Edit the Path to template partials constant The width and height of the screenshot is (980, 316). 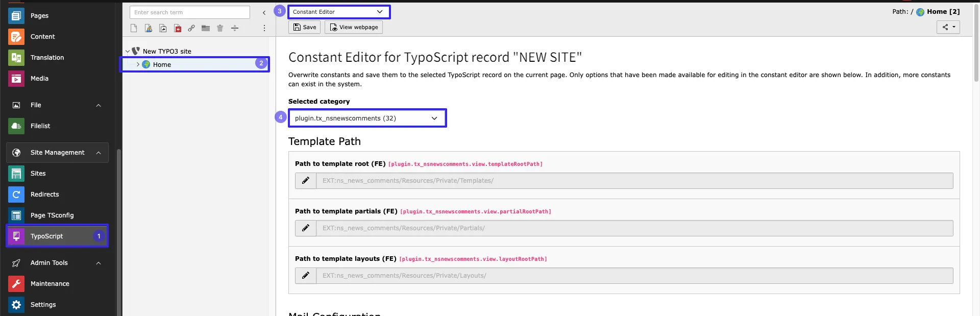306,228
